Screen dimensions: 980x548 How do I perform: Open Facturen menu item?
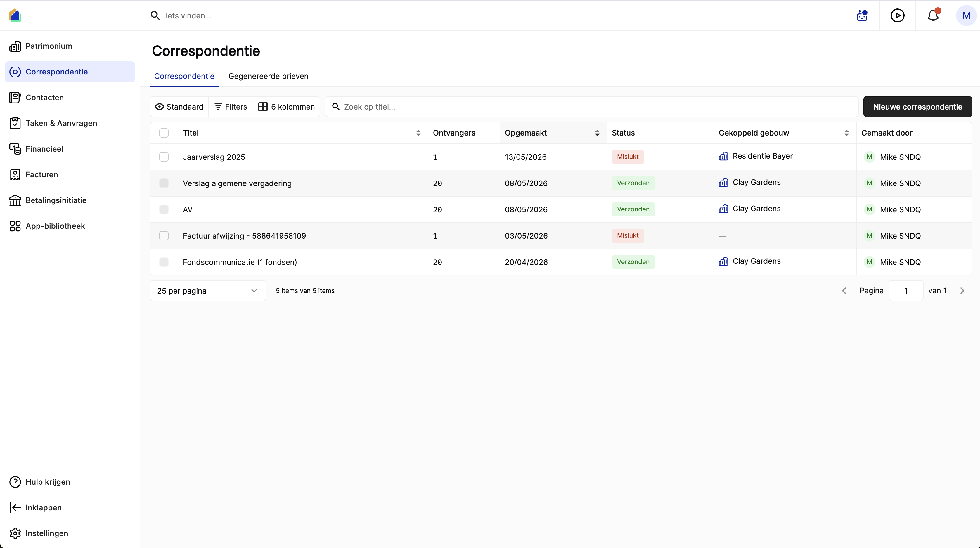[70, 175]
